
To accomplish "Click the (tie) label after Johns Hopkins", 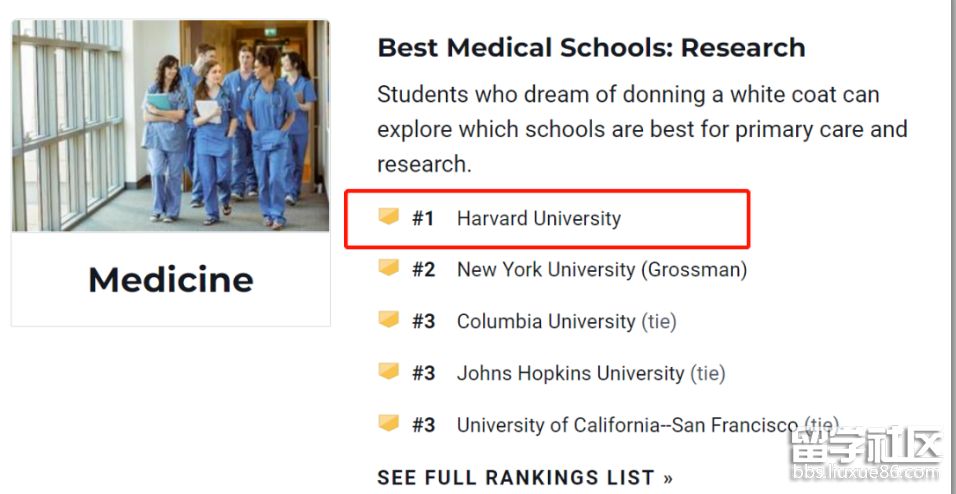I will (x=708, y=373).
